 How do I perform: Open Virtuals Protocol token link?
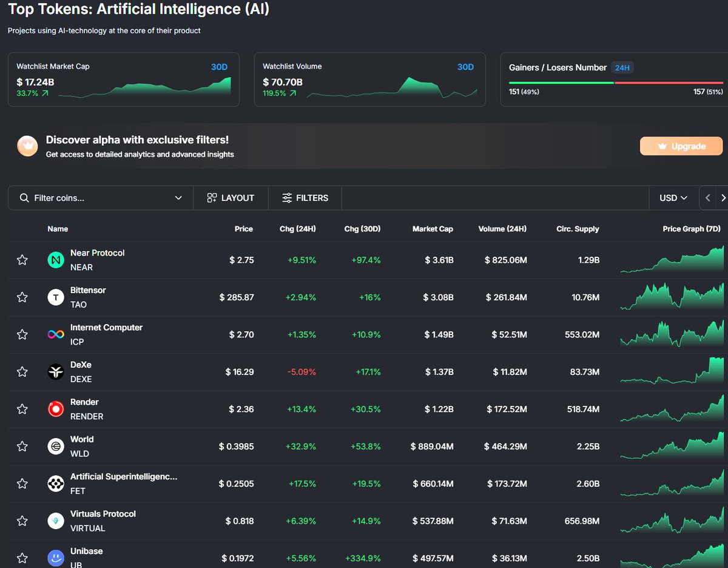103,513
